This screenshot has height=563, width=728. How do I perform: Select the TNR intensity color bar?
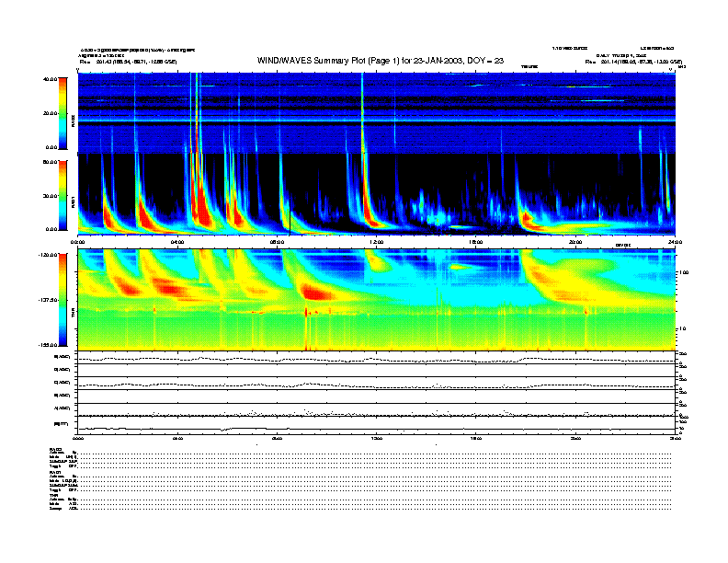63,300
